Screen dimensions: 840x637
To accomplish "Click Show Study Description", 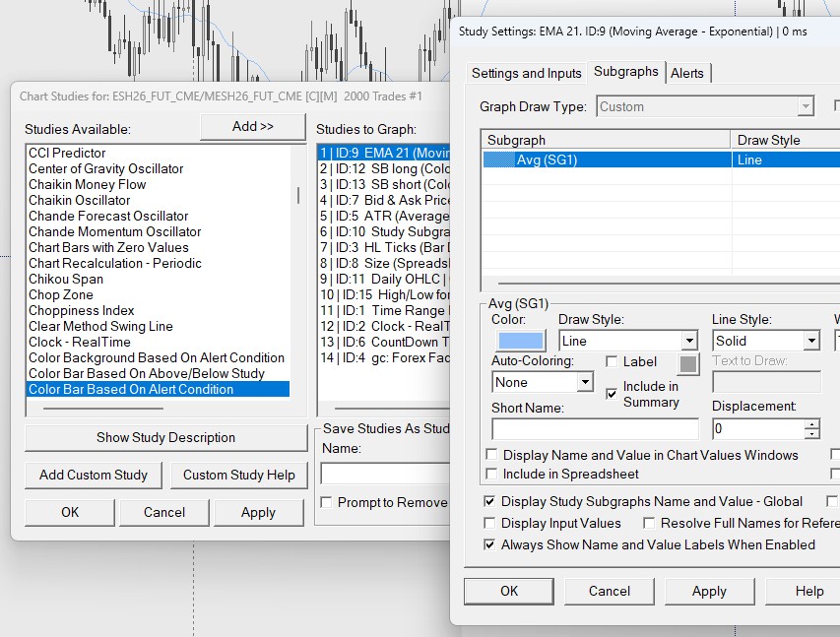I will pos(163,438).
